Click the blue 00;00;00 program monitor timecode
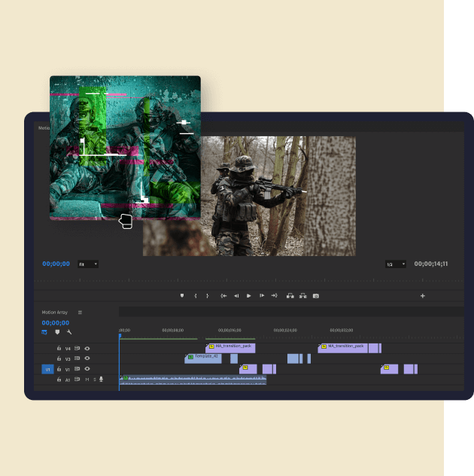This screenshot has height=476, width=474. pyautogui.click(x=56, y=264)
